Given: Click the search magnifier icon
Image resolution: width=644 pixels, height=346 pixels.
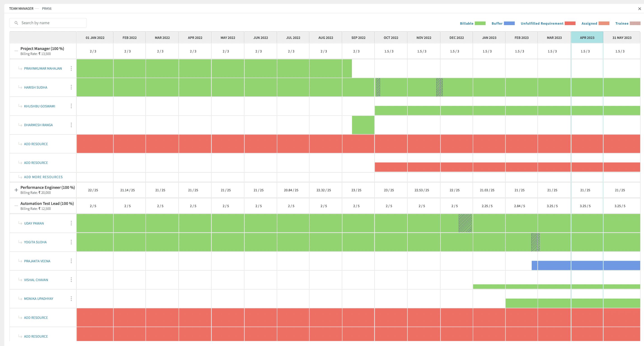Looking at the screenshot, I should point(16,23).
